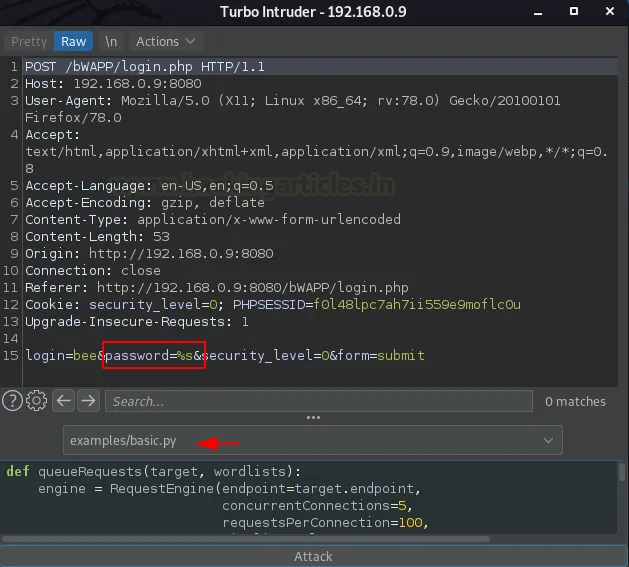
Task: Go to next search match arrow
Action: click(88, 400)
